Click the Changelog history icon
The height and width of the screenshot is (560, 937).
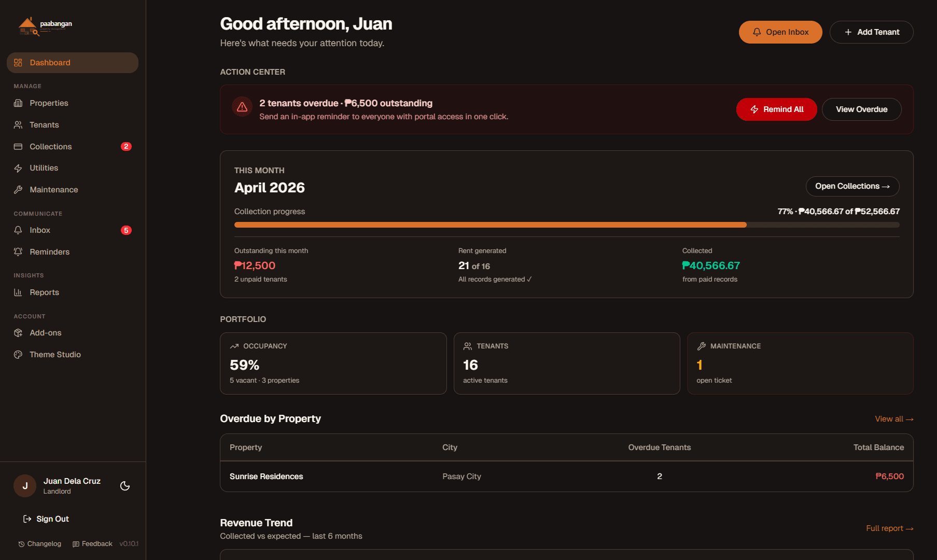(x=21, y=544)
